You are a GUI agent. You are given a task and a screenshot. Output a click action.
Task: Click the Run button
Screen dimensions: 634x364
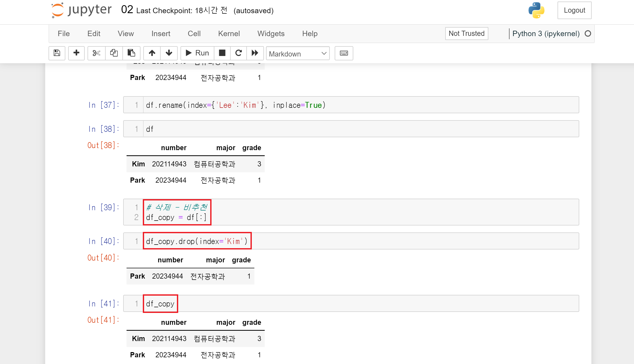coord(197,53)
